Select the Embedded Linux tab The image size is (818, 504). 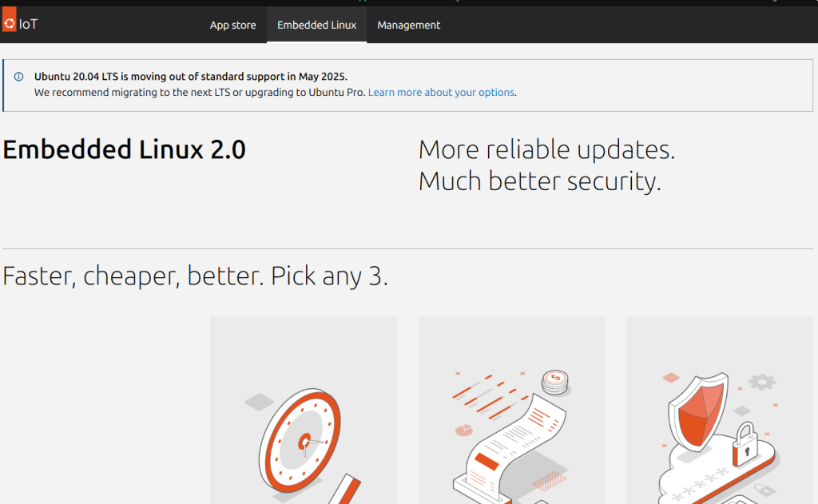click(316, 25)
